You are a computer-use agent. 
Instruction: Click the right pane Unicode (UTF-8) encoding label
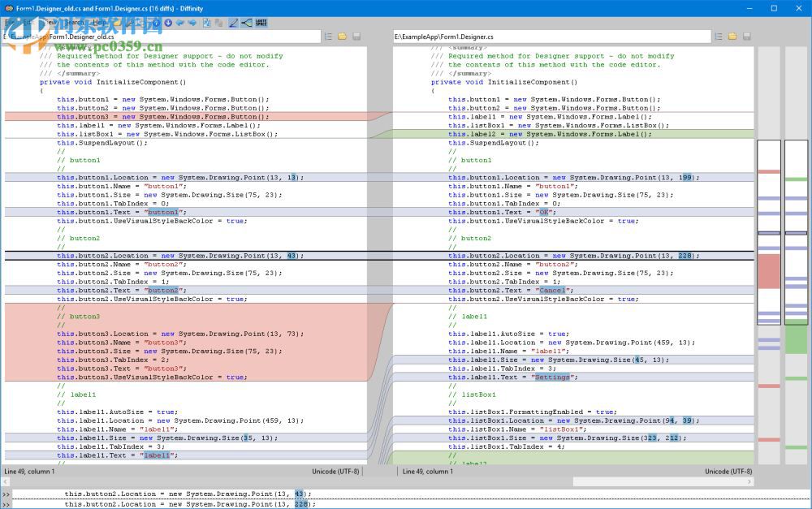click(x=728, y=472)
